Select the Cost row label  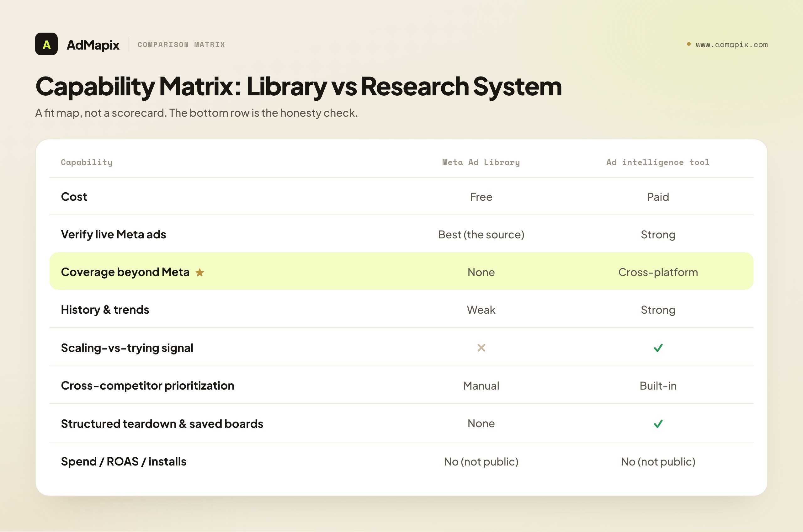(x=74, y=197)
